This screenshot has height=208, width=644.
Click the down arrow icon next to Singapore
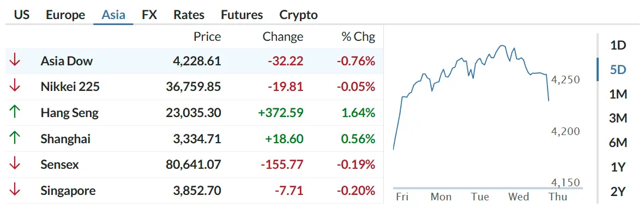coord(15,191)
